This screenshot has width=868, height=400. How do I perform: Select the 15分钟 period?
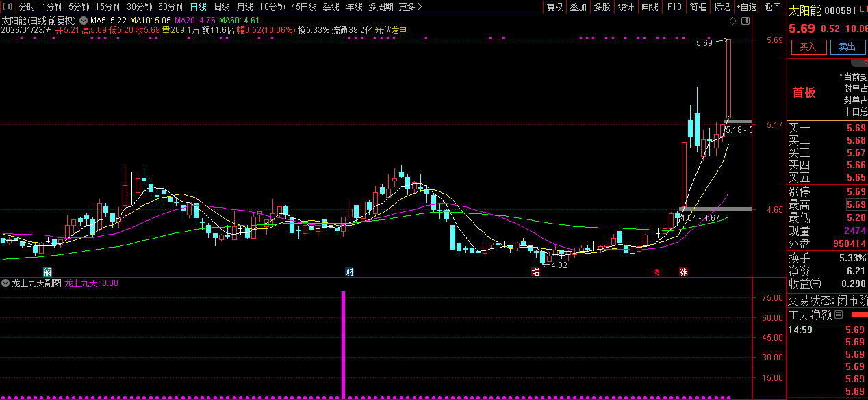[107, 7]
